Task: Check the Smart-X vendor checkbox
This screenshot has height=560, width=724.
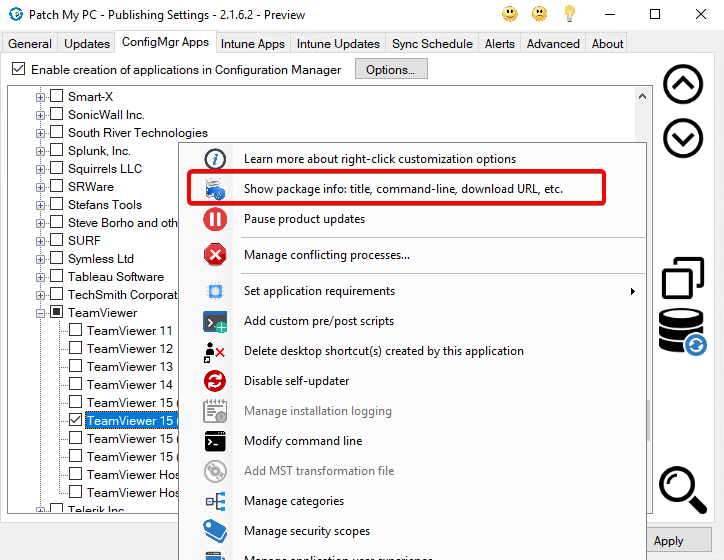Action: click(56, 96)
